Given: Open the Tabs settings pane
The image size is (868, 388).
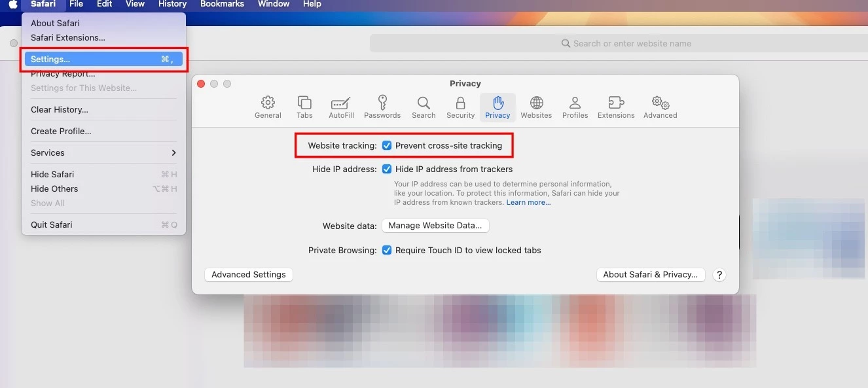Looking at the screenshot, I should (304, 107).
